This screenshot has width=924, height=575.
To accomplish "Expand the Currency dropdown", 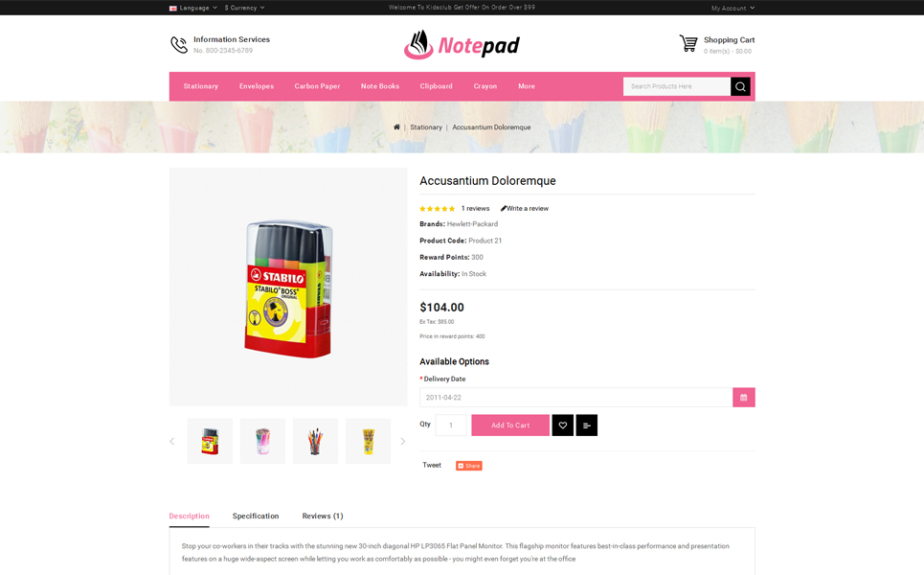I will click(x=244, y=8).
